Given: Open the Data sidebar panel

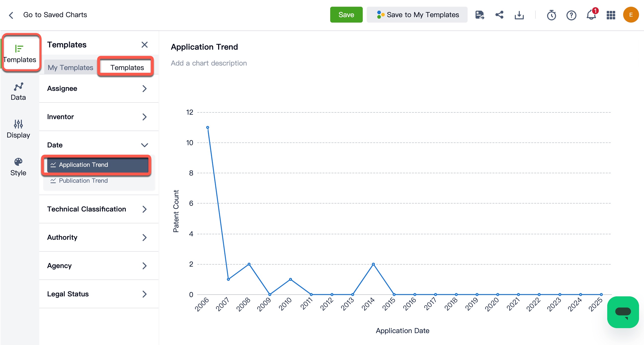Looking at the screenshot, I should 18,91.
